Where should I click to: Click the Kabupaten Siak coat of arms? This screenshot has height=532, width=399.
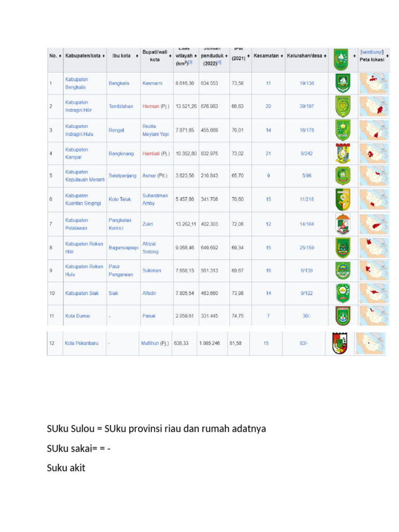click(342, 293)
